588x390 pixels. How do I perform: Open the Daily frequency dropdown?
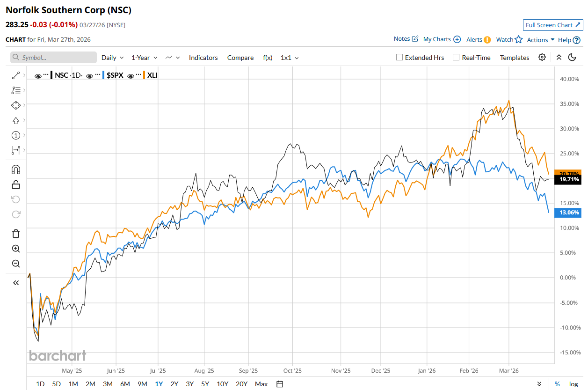[x=113, y=58]
